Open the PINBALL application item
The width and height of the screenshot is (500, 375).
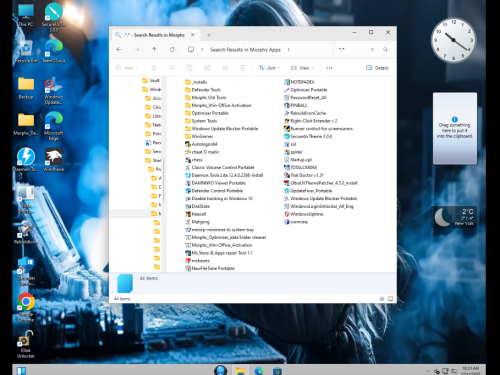pos(296,105)
